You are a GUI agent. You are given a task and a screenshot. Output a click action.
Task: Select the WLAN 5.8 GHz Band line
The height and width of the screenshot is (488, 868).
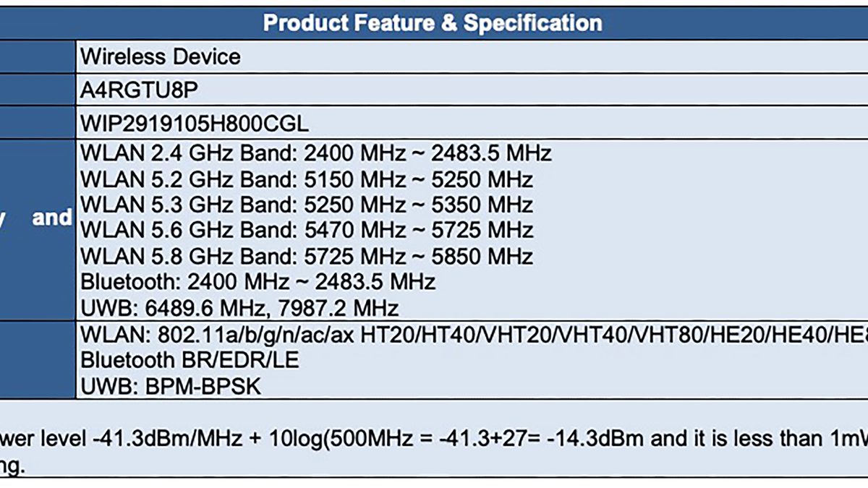pyautogui.click(x=307, y=257)
